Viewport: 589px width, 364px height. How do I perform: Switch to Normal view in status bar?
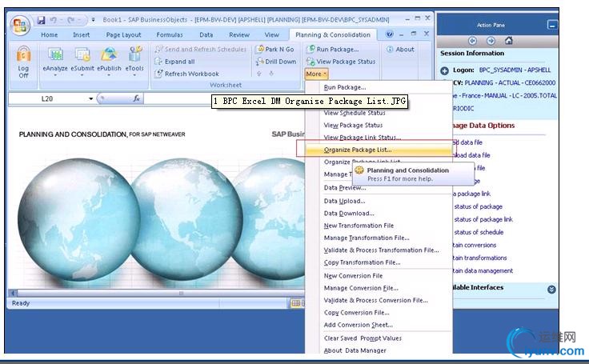coord(296,303)
